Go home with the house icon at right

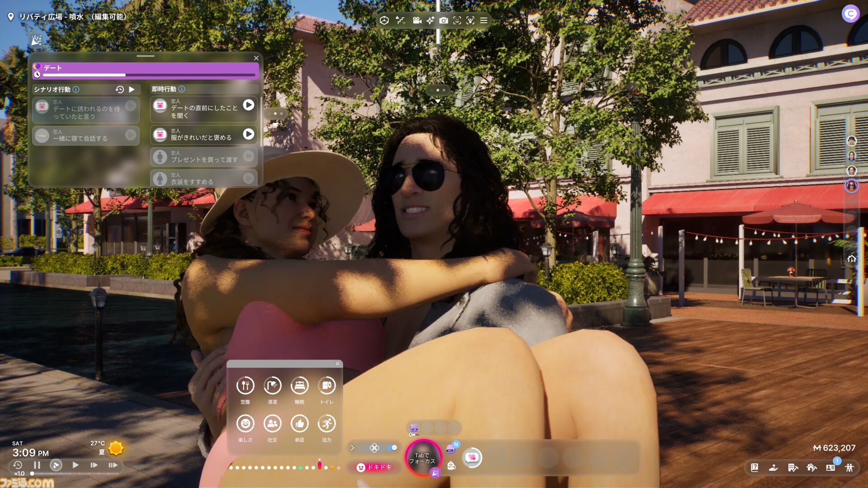(852, 258)
